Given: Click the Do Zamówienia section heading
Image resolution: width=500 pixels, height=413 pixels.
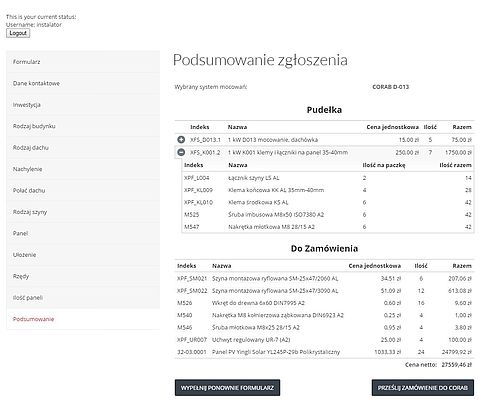Looking at the screenshot, I should [324, 248].
